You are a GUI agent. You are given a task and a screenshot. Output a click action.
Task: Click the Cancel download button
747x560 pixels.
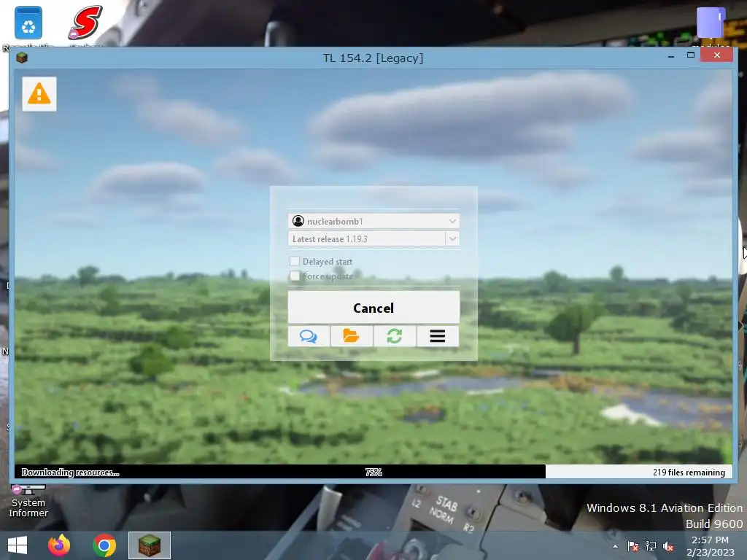pyautogui.click(x=373, y=308)
